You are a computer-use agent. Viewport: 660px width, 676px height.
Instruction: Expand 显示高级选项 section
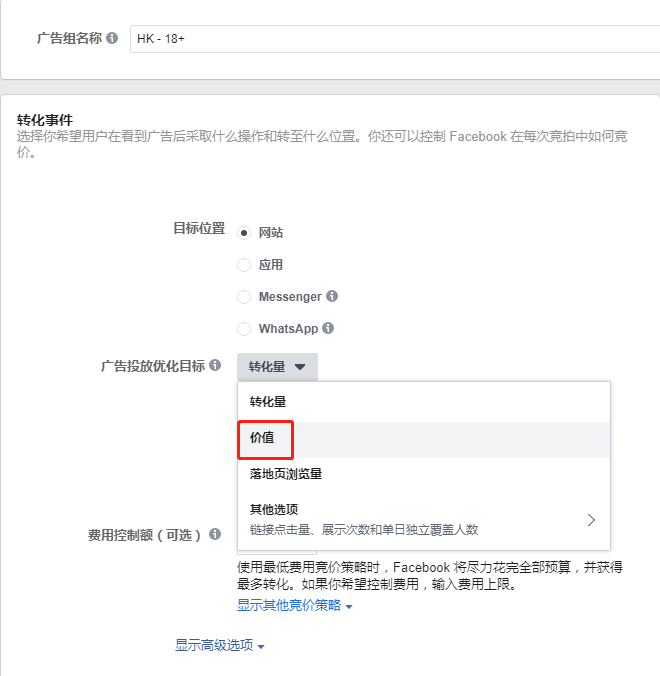(219, 646)
